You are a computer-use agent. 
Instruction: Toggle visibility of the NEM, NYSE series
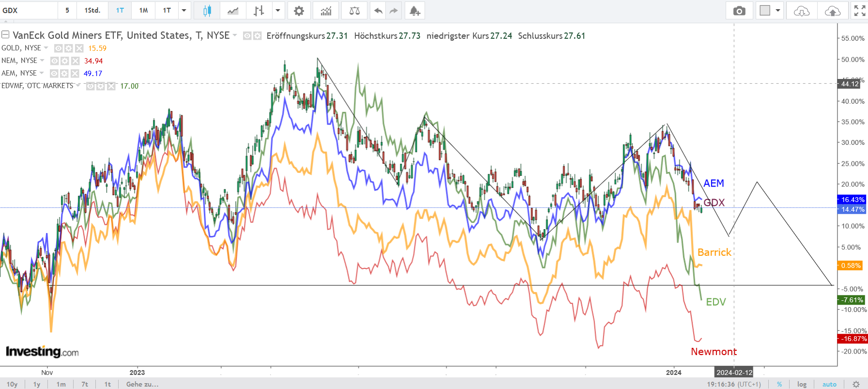click(55, 61)
